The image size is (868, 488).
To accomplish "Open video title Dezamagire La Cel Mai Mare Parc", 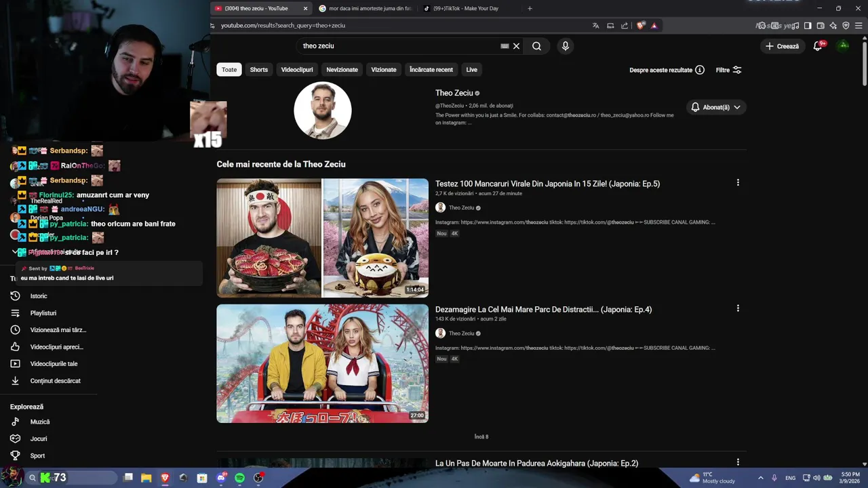I will [x=543, y=309].
